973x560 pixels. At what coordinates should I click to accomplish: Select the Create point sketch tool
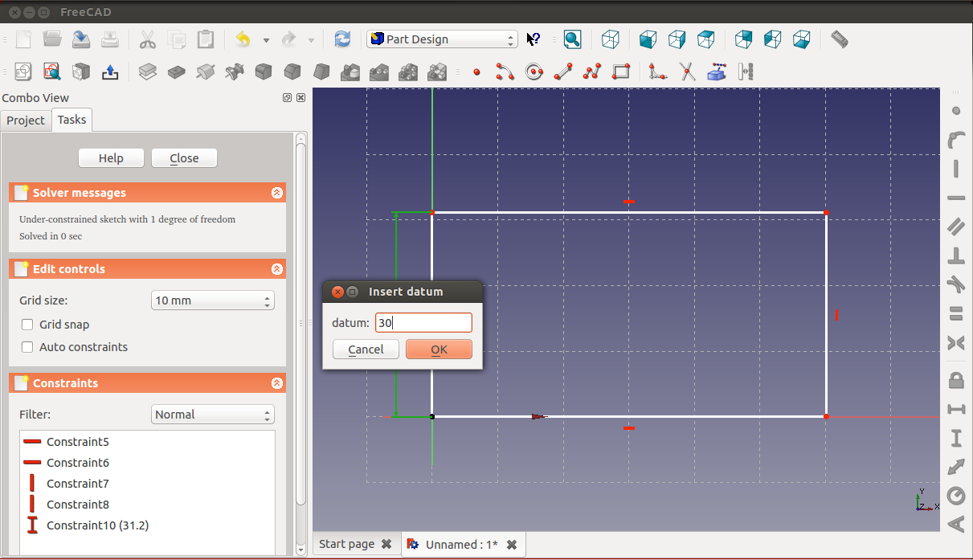[x=476, y=72]
